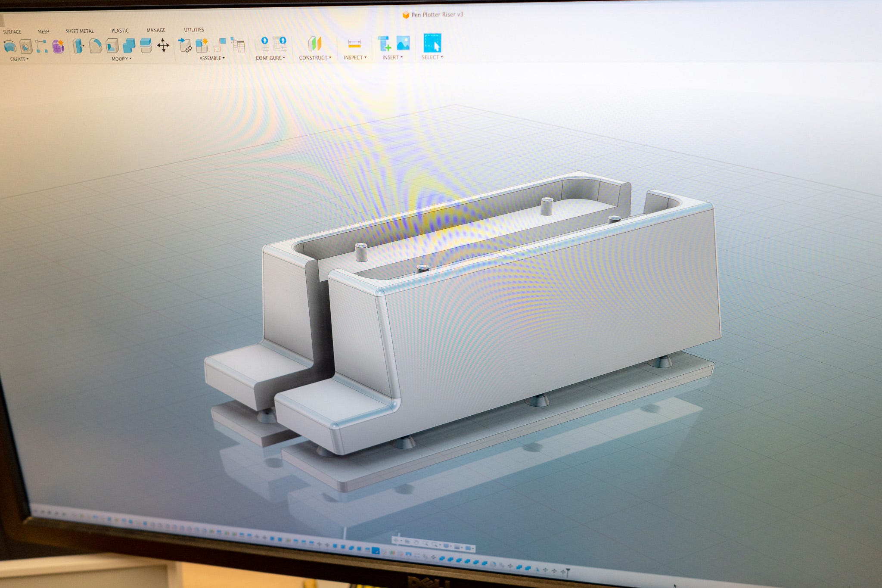Click the timeline end marker
Image resolution: width=882 pixels, height=588 pixels.
pyautogui.click(x=568, y=572)
